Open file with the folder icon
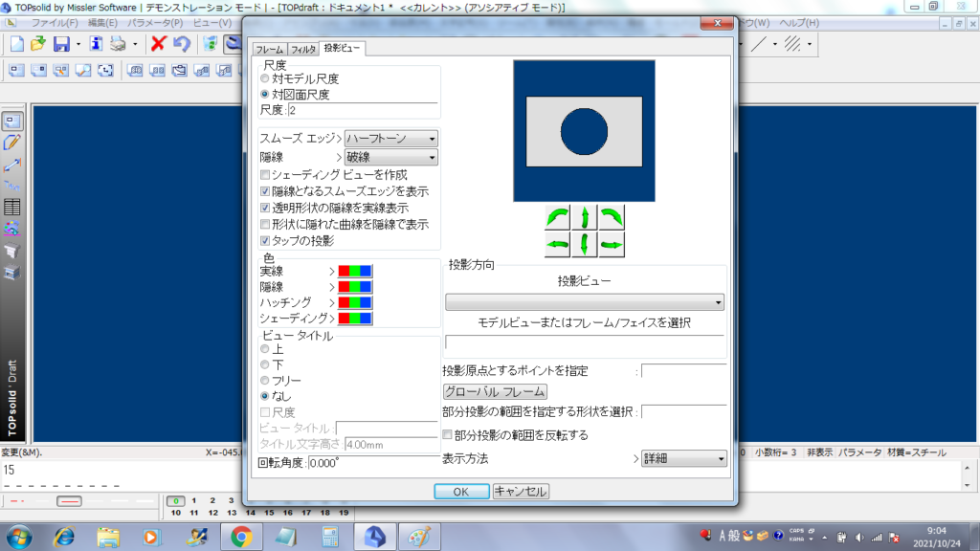Image resolution: width=980 pixels, height=551 pixels. coord(38,44)
